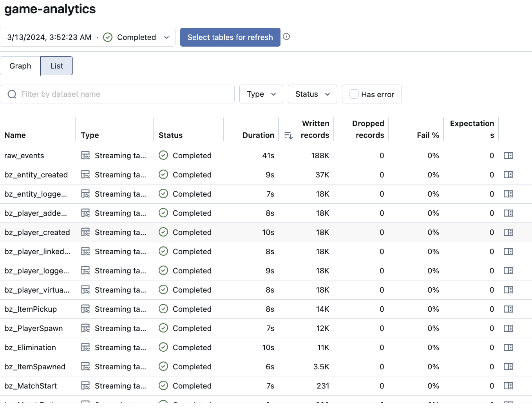Open details panel icon for bz_MatchStart row

(x=508, y=386)
